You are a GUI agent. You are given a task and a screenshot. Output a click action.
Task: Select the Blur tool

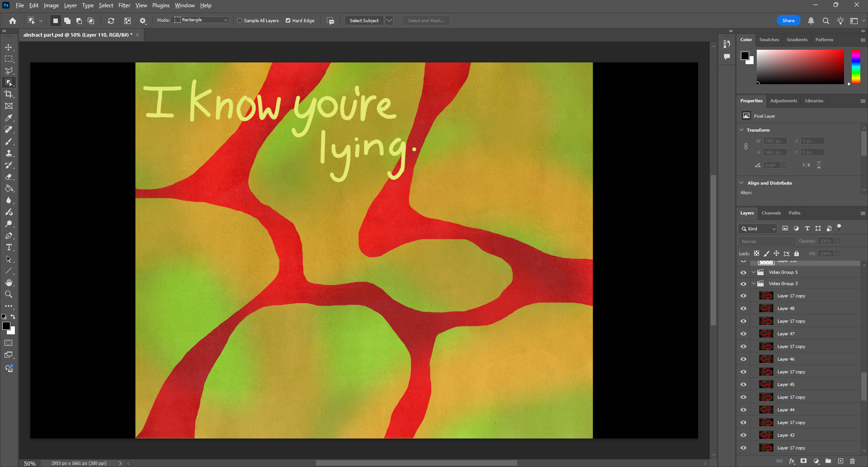point(9,200)
